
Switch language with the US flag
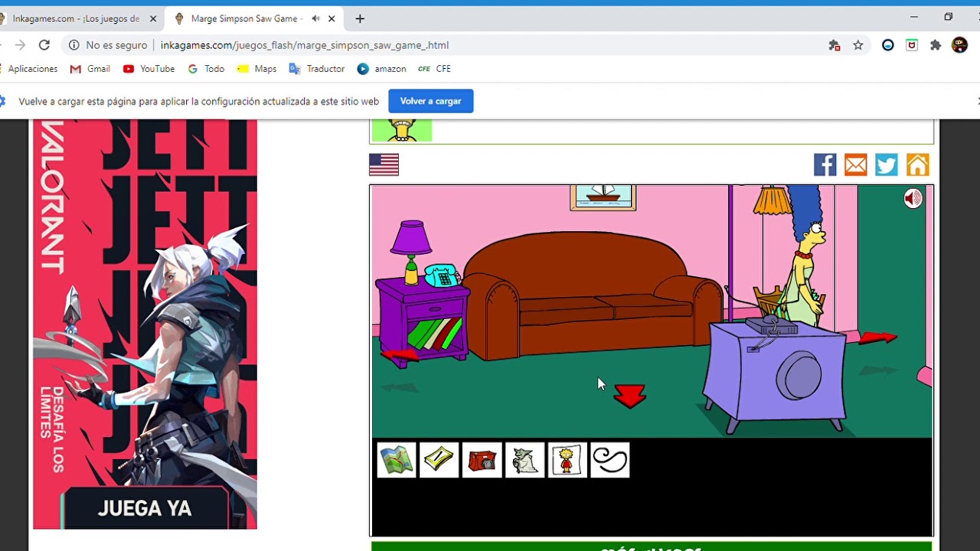point(384,165)
